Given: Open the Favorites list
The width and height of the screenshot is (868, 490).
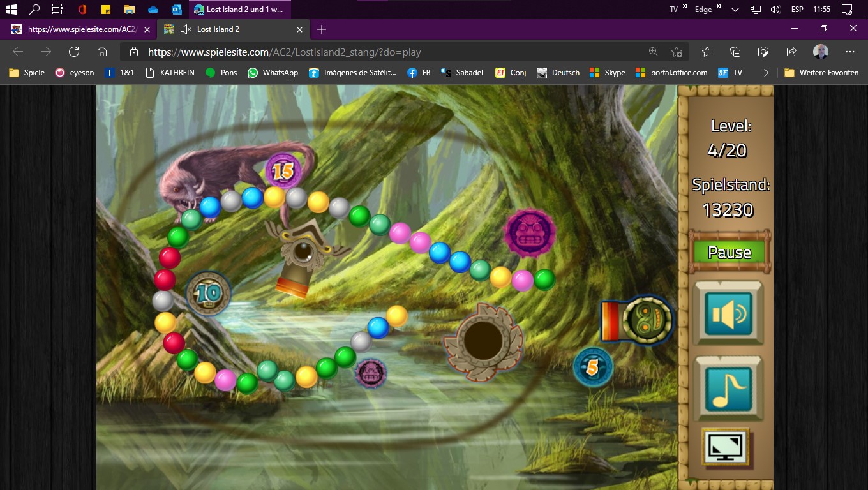Looking at the screenshot, I should (x=707, y=52).
